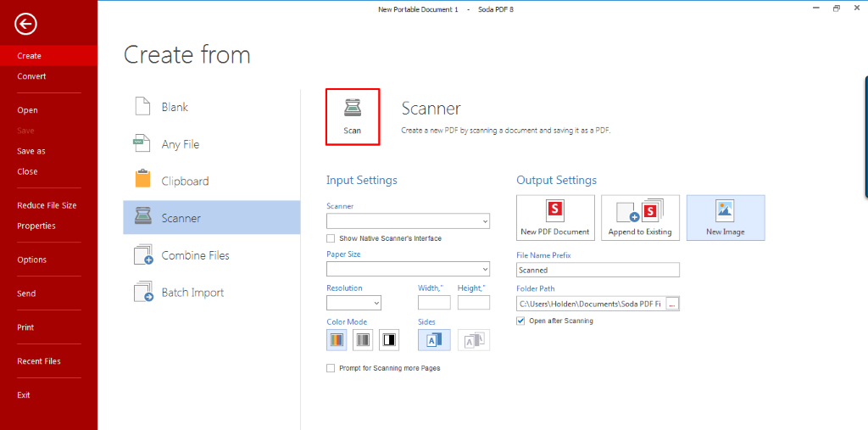Open the Create menu item
This screenshot has height=430, width=868.
tap(48, 55)
